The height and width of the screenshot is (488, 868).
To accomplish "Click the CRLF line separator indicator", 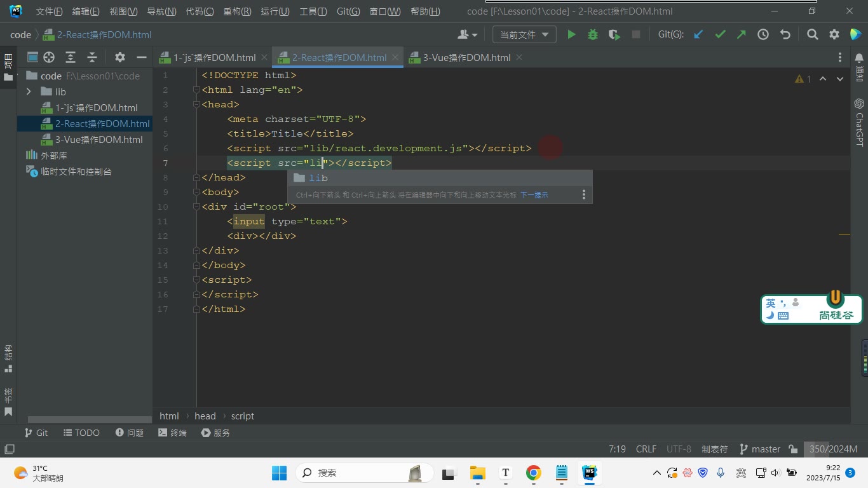I will 646,449.
